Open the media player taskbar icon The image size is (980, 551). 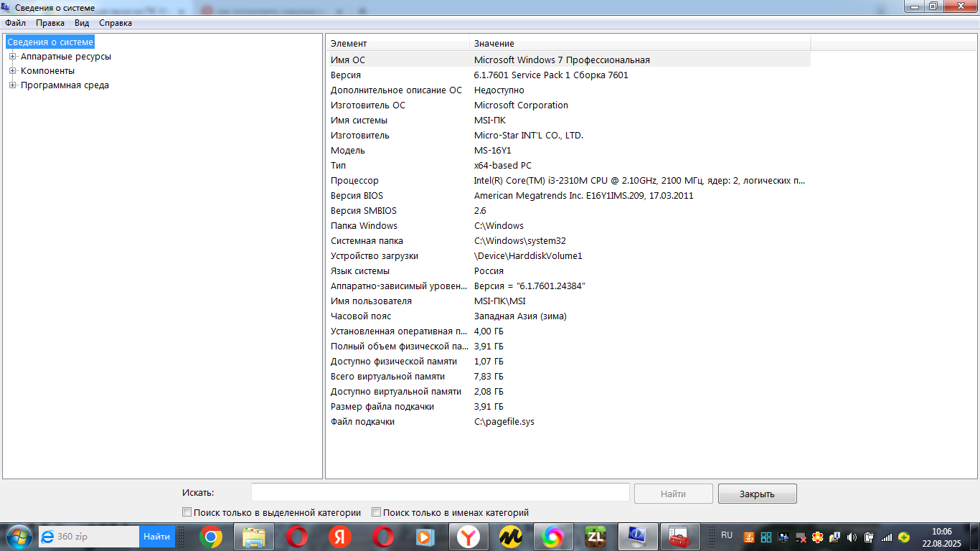425,537
